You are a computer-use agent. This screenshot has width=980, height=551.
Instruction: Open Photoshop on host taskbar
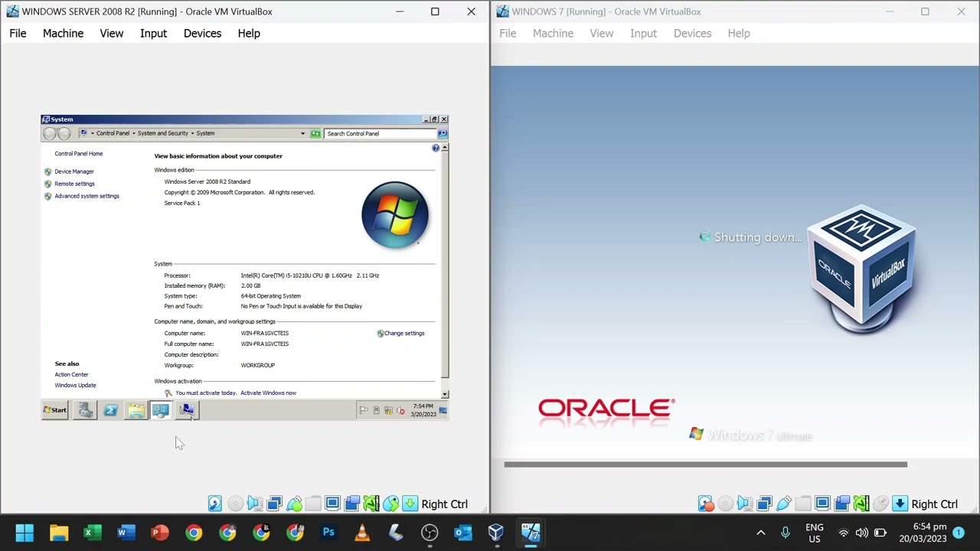point(328,533)
